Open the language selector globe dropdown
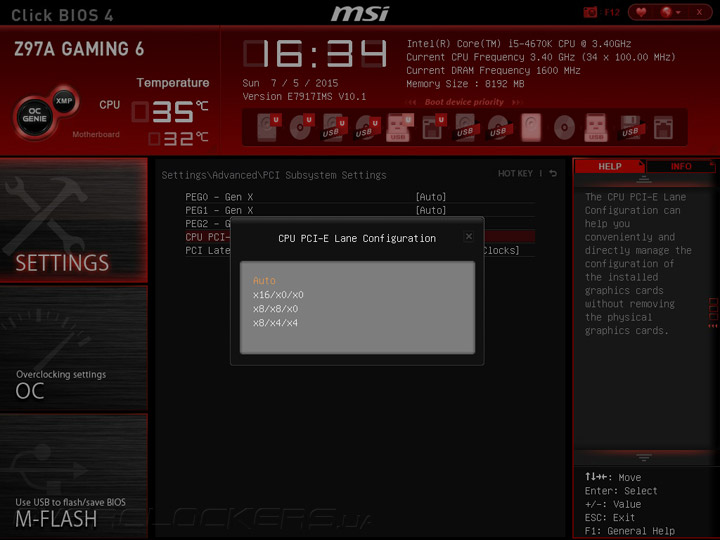720x540 pixels. (x=670, y=12)
